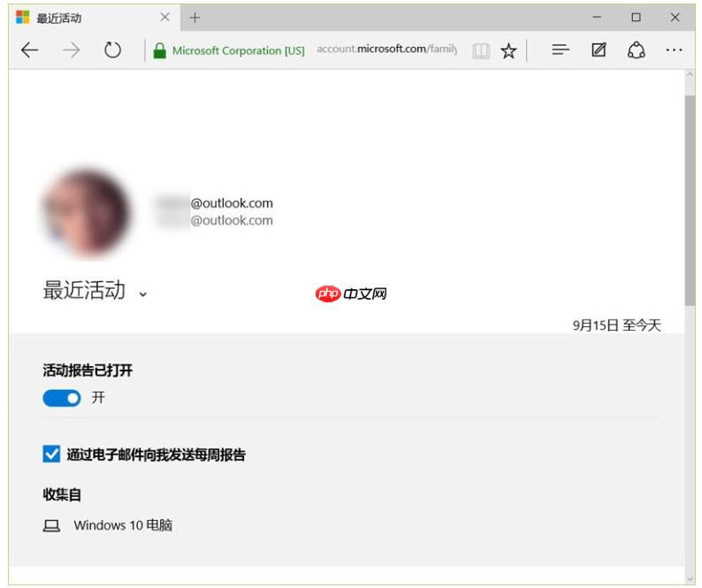Go back with the browser back arrow

[x=29, y=50]
